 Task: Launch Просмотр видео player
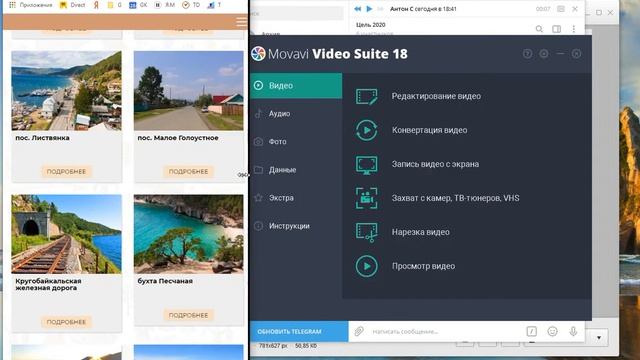point(406,266)
